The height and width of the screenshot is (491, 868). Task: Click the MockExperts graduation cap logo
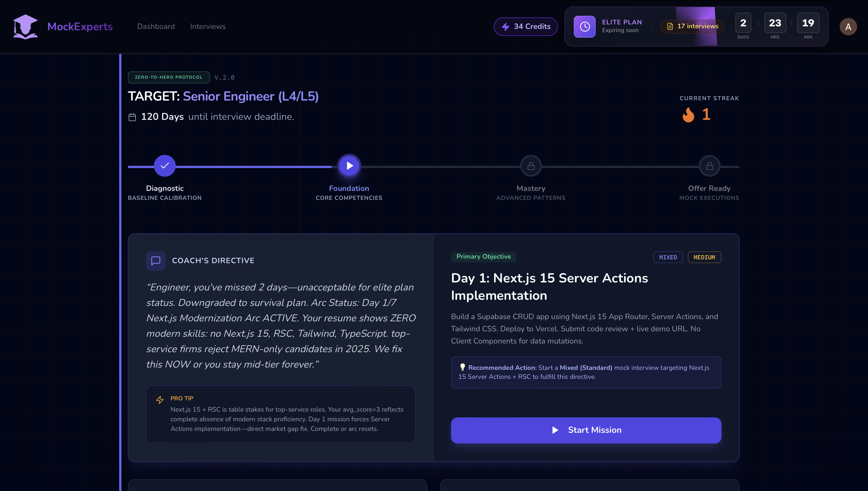tap(25, 26)
